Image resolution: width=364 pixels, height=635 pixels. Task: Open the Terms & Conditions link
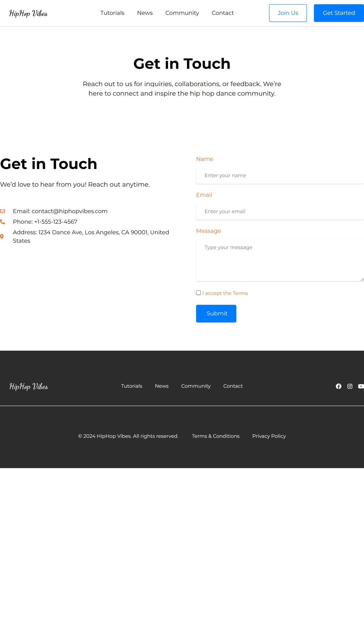pos(215,436)
